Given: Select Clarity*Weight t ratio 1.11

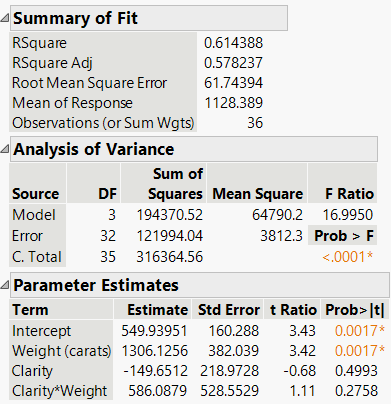Looking at the screenshot, I should point(302,391).
